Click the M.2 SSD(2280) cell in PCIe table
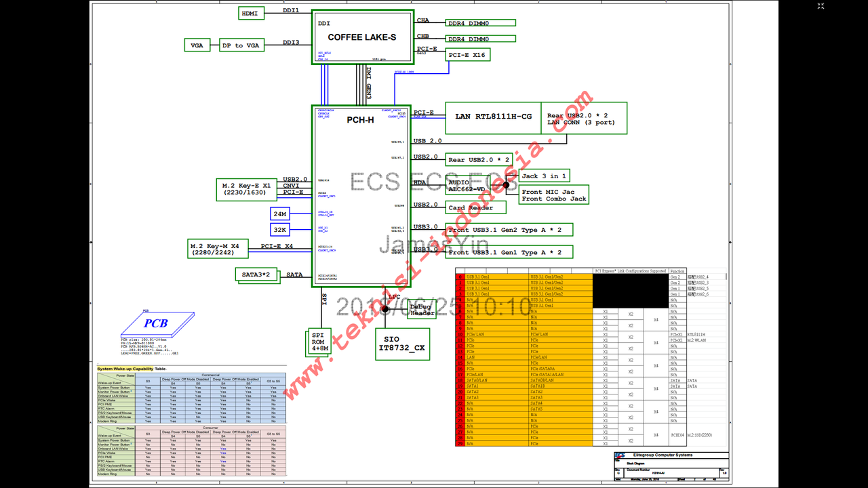This screenshot has height=488, width=868. (700, 434)
